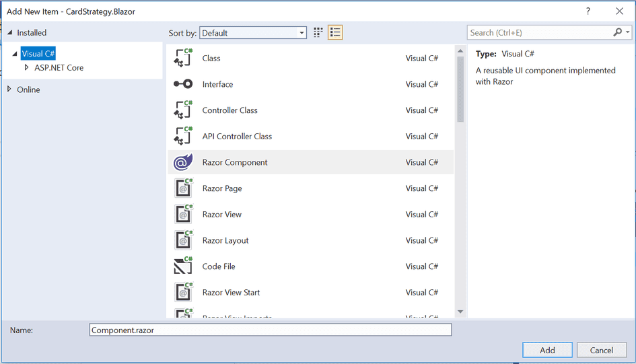Close the Add New Item dialog
Image resolution: width=636 pixels, height=364 pixels.
(x=619, y=11)
